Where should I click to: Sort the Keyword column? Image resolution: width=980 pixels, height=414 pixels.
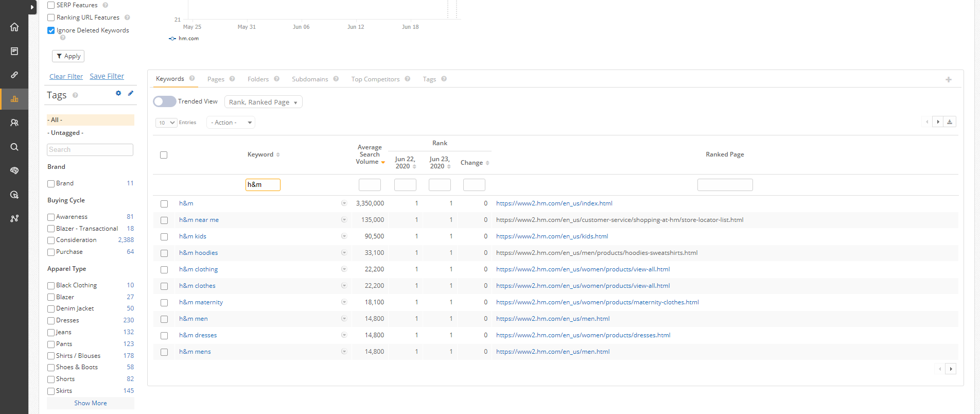click(278, 154)
